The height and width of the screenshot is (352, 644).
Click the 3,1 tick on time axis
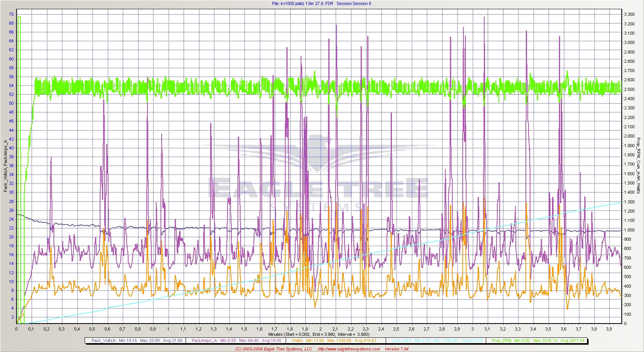(487, 329)
